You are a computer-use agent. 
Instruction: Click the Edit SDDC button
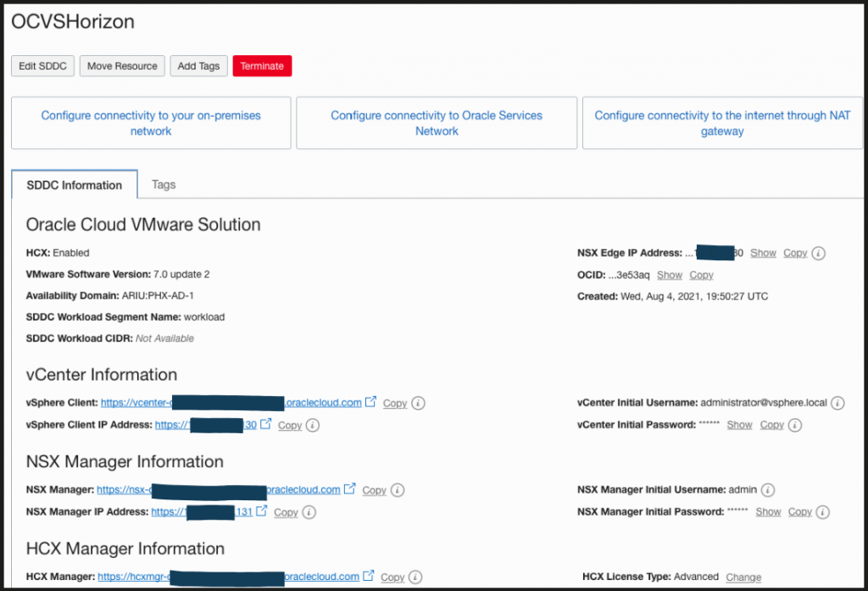tap(43, 66)
